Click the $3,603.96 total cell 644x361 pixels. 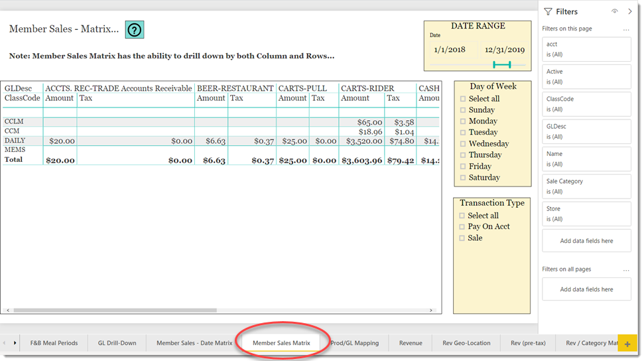pos(362,161)
